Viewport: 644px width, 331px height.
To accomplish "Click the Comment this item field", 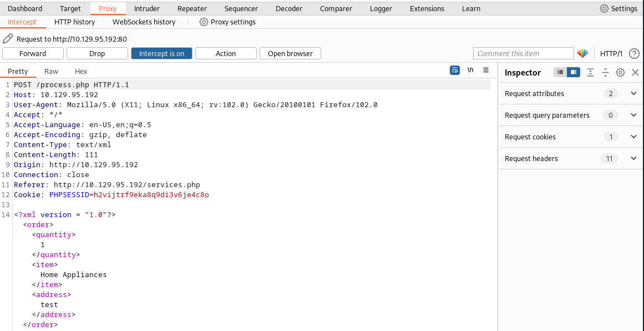I will [x=523, y=53].
